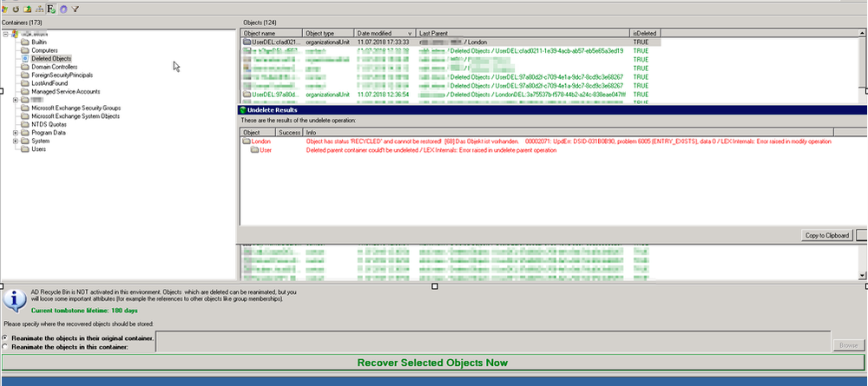This screenshot has width=868, height=386.
Task: Click the purple circular toolbar icon
Action: coord(62,8)
